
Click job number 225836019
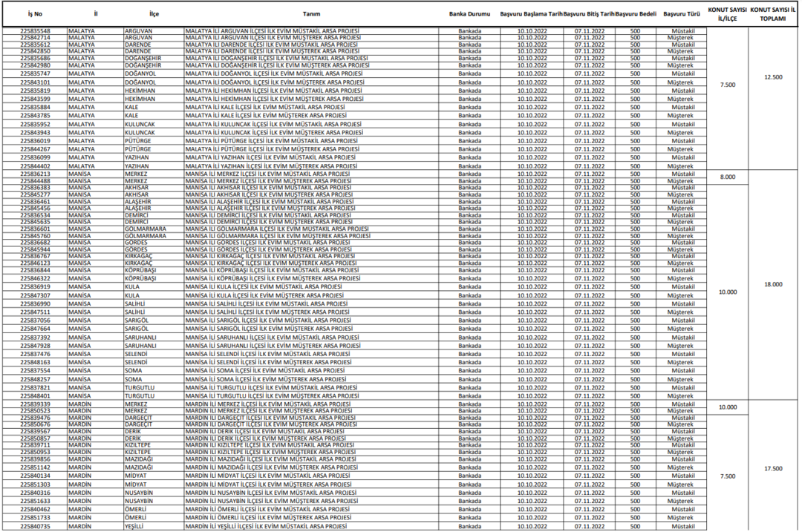[36, 141]
